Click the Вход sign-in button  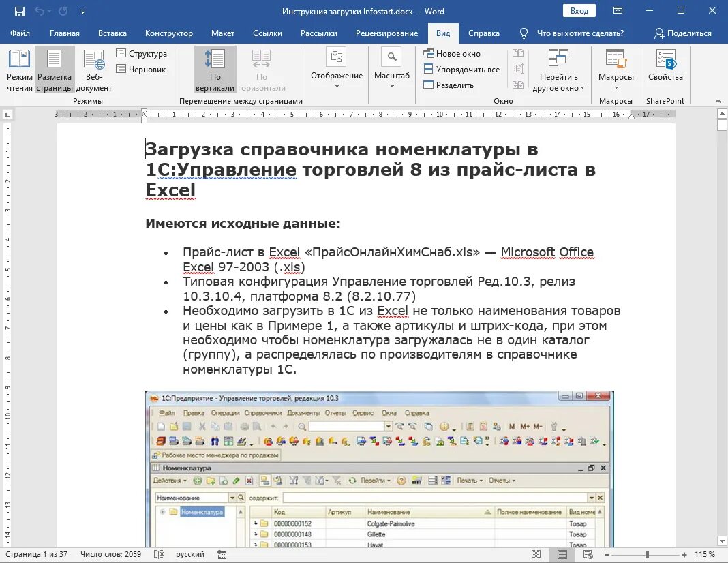579,11
